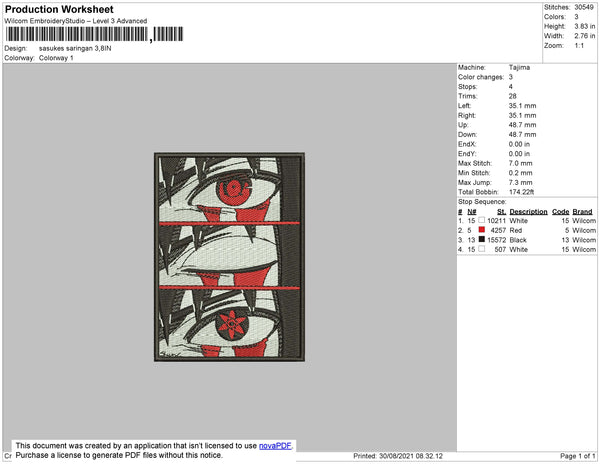Image resolution: width=600 pixels, height=464 pixels.
Task: Click the design name 'sasukes saringan 3,8IN'
Action: pyautogui.click(x=75, y=49)
